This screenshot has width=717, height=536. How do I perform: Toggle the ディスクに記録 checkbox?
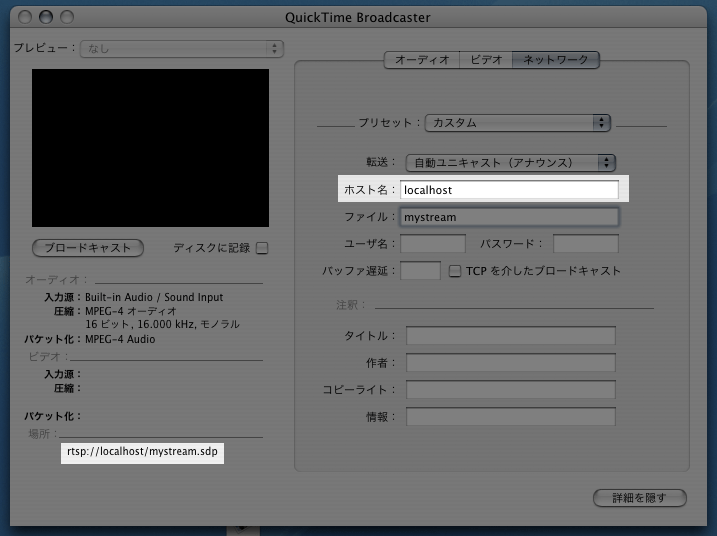(262, 248)
